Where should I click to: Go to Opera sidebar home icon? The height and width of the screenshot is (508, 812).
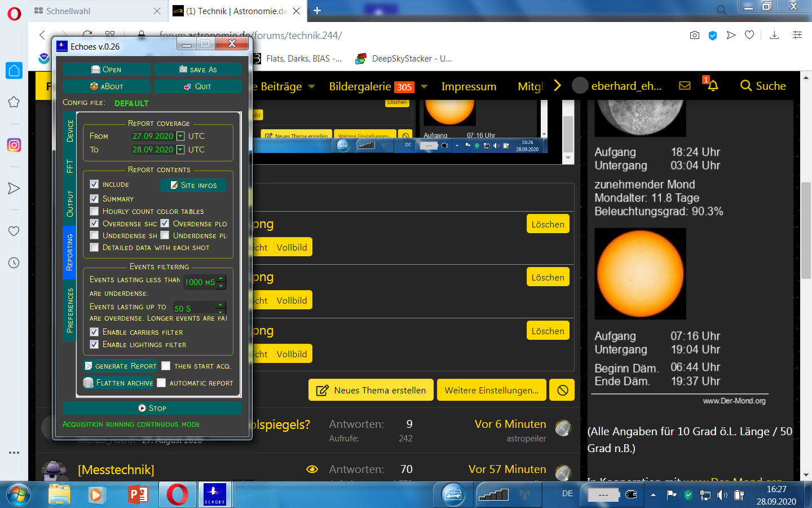[x=14, y=71]
